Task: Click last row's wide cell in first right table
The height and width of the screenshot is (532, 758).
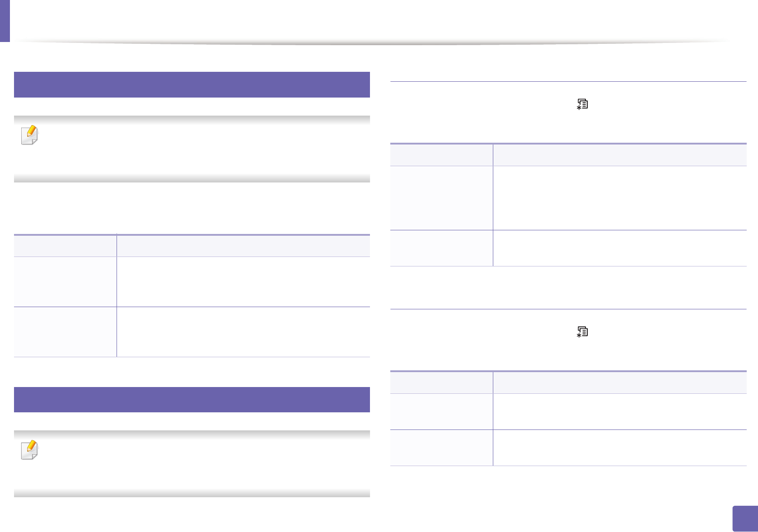Action: pyautogui.click(x=620, y=248)
